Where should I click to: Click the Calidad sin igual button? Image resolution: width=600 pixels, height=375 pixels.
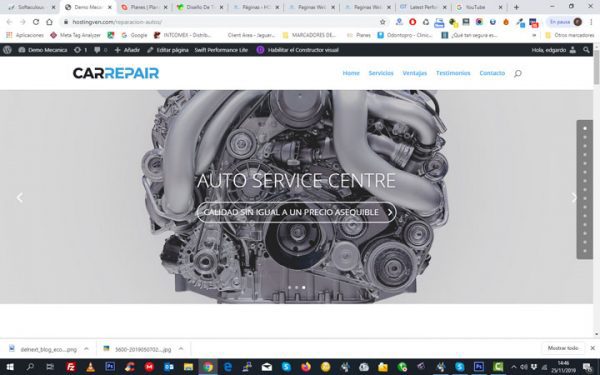pyautogui.click(x=297, y=212)
